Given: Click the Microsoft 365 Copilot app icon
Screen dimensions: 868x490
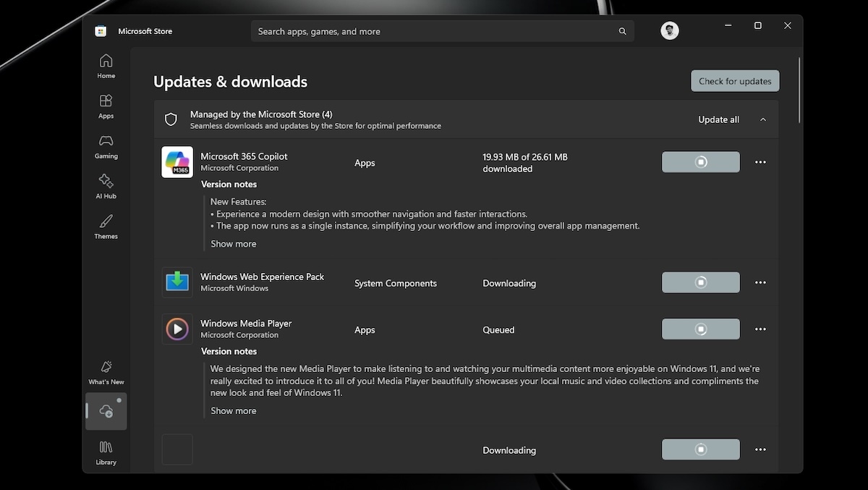Looking at the screenshot, I should [177, 162].
